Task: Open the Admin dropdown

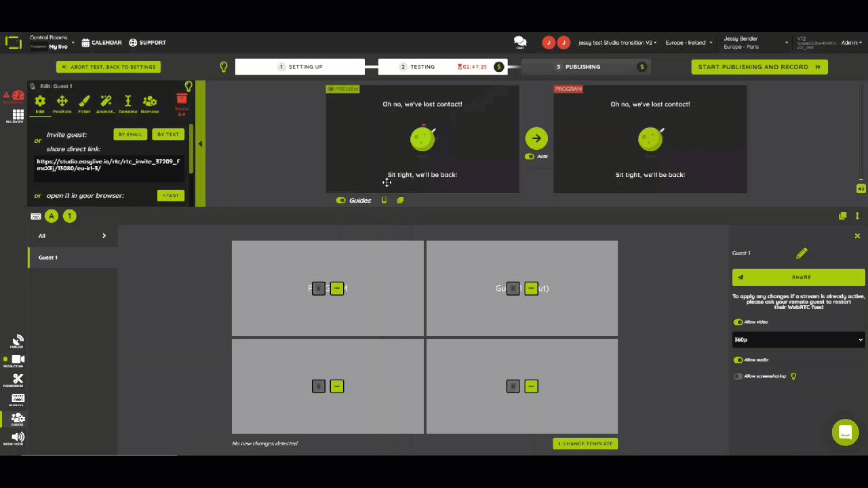Action: [851, 42]
